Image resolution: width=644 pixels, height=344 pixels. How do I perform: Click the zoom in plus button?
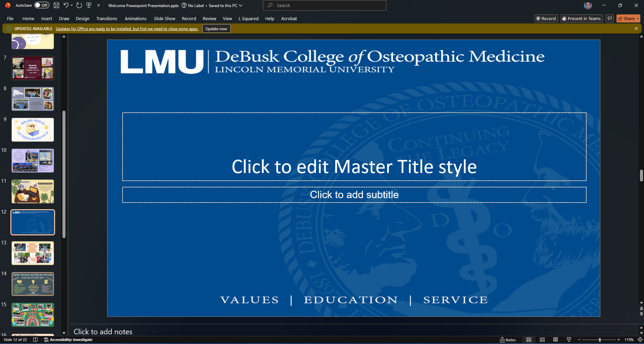[619, 340]
